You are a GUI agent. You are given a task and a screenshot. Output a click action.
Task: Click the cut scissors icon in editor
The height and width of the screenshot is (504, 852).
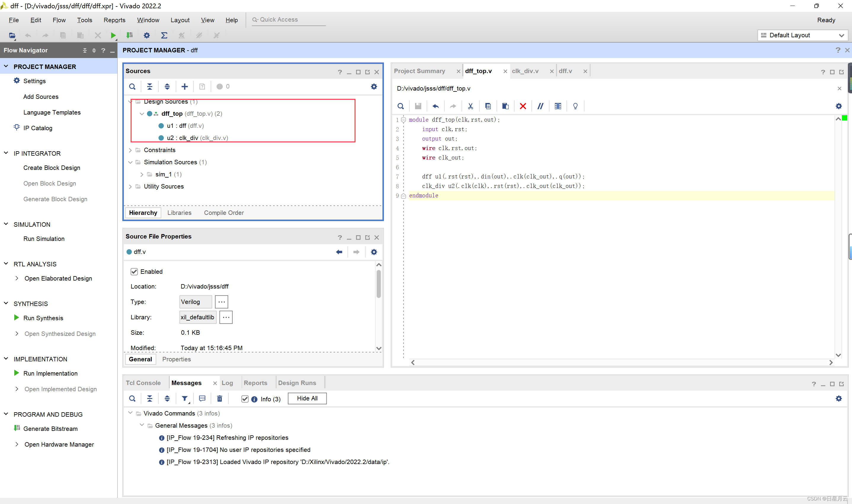coord(470,106)
